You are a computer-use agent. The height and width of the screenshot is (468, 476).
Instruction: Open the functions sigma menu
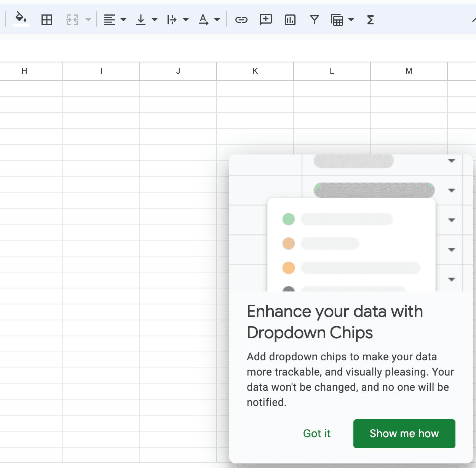pyautogui.click(x=370, y=19)
